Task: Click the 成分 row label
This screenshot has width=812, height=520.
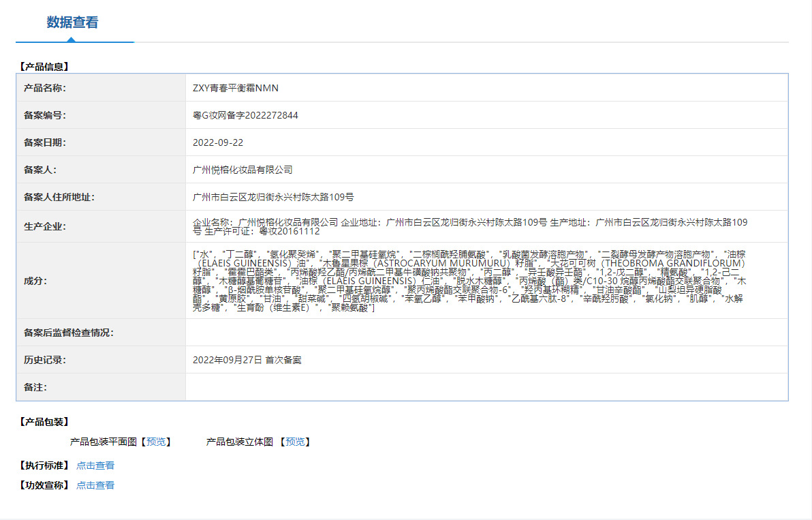Action: 35,281
